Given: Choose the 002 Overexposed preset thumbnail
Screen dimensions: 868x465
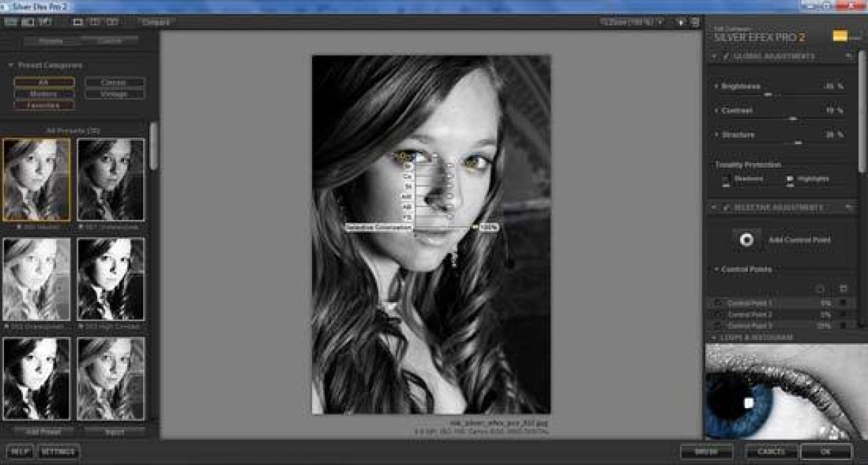Looking at the screenshot, I should point(37,278).
